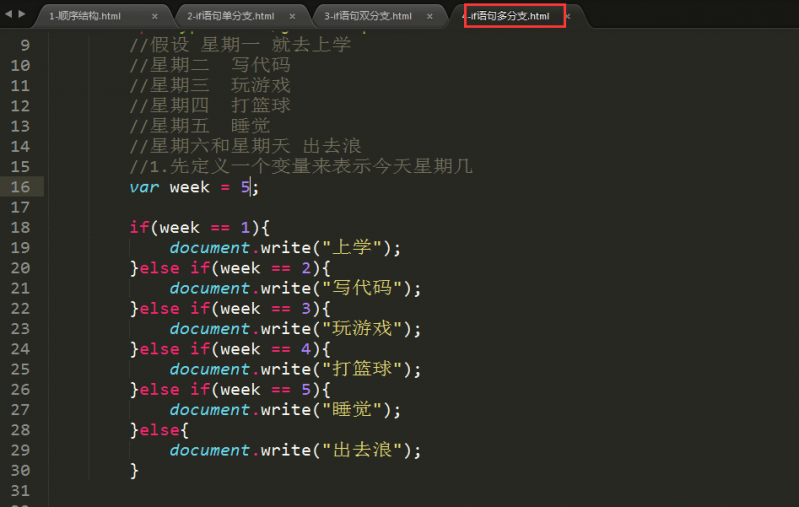Image resolution: width=799 pixels, height=507 pixels.
Task: Click line number 18 in the gutter
Action: (x=20, y=227)
